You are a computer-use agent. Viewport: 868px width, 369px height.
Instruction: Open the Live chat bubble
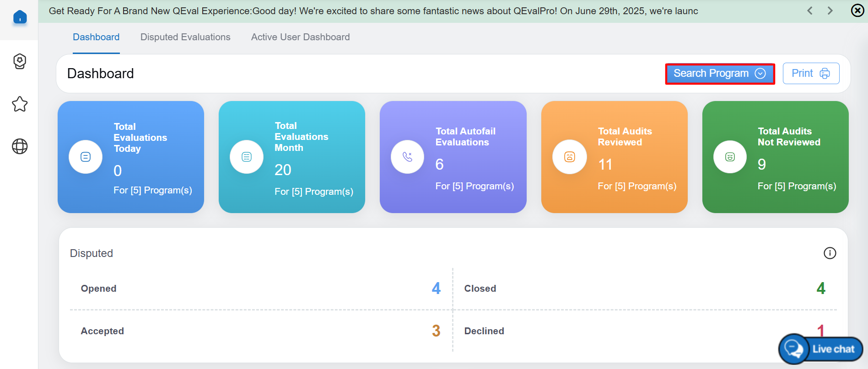[x=820, y=349]
